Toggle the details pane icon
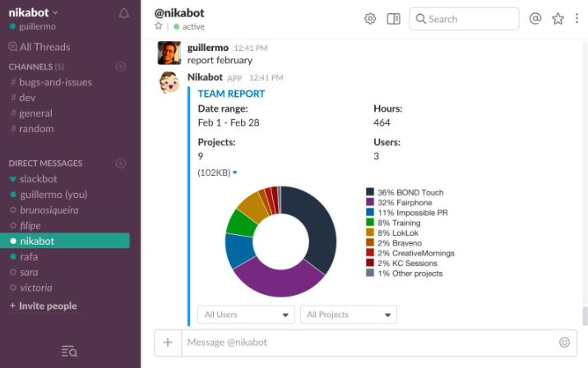 [x=393, y=19]
